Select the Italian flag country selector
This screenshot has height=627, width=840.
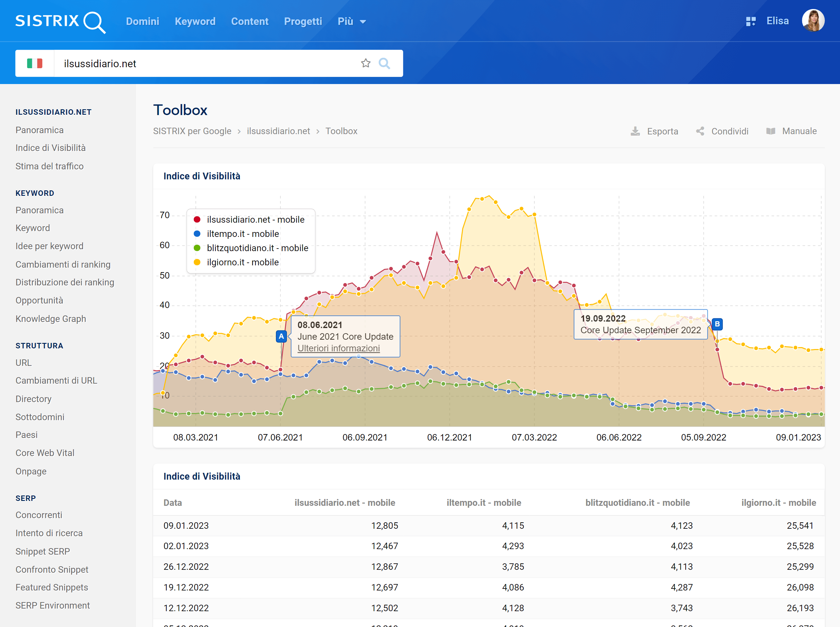click(35, 63)
